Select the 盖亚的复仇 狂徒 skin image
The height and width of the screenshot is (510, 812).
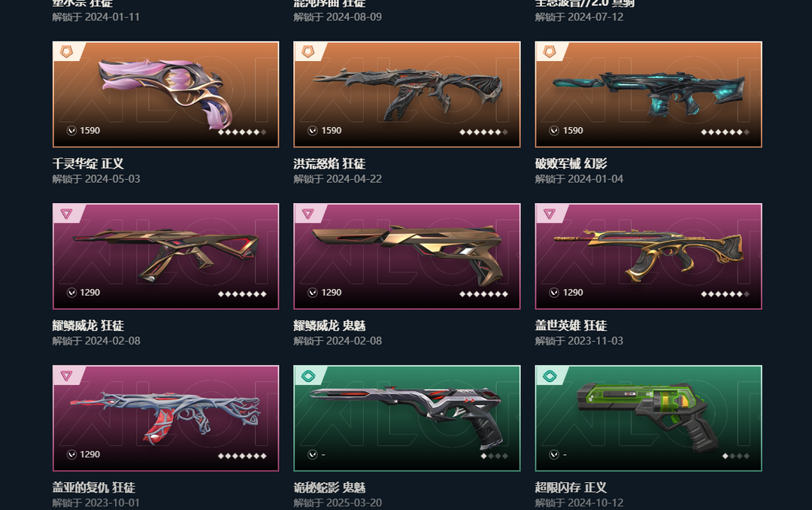point(165,418)
